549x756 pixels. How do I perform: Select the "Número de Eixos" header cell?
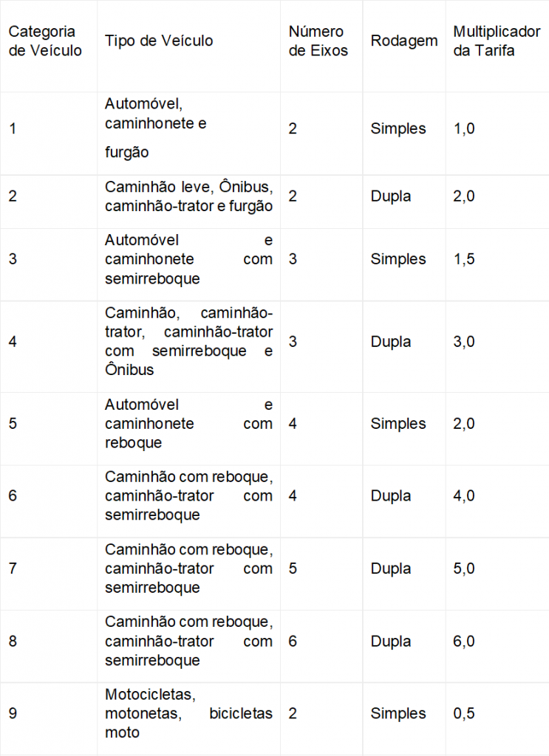318,41
